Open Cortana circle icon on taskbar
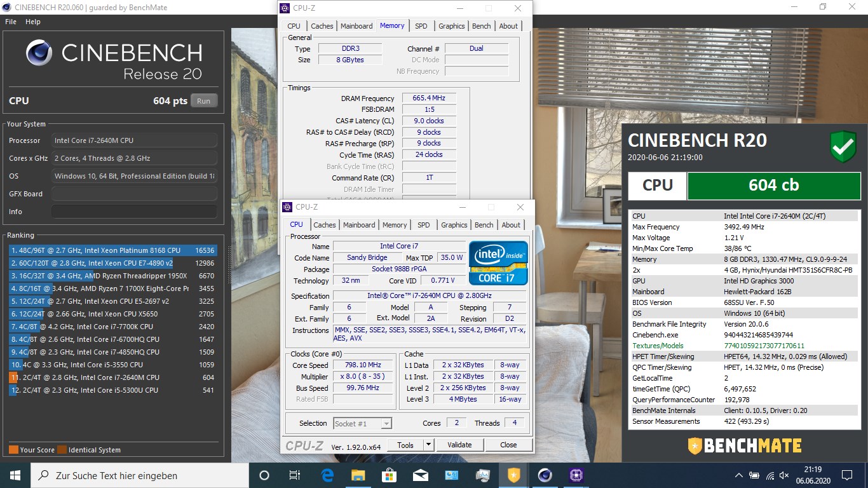This screenshot has width=868, height=488. [x=264, y=475]
